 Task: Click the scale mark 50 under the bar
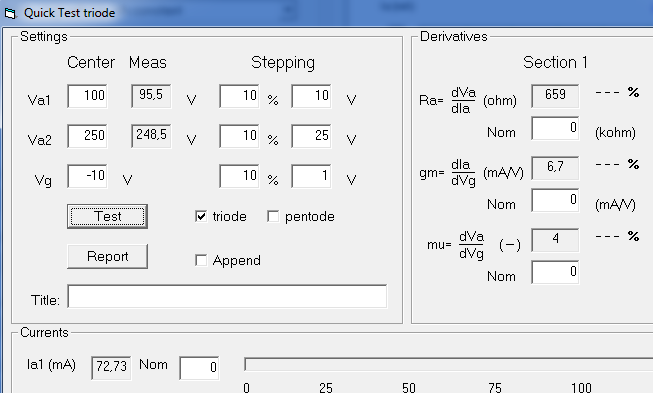409,388
